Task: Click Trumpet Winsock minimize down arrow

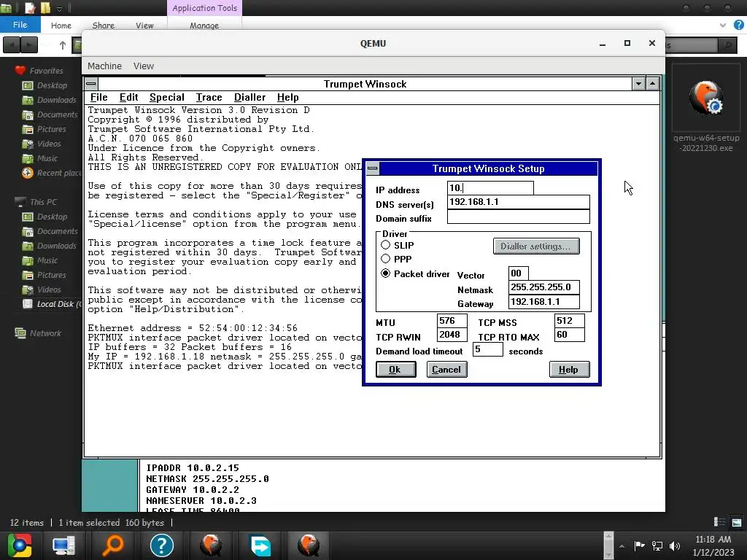Action: (638, 84)
